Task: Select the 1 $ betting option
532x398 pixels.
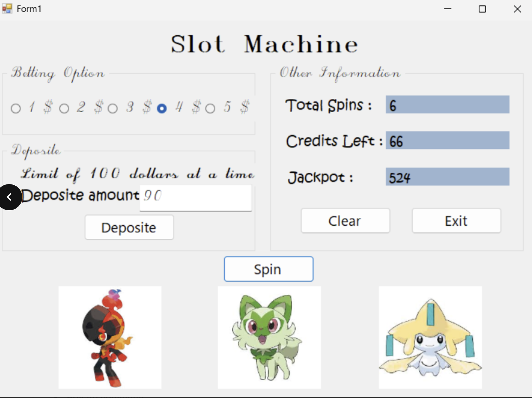Action: pyautogui.click(x=16, y=108)
